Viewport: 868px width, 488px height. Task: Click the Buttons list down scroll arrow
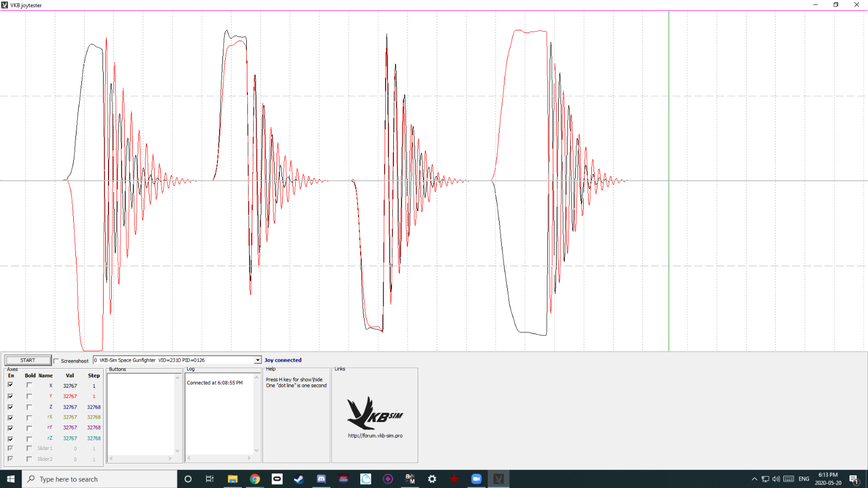coord(177,451)
